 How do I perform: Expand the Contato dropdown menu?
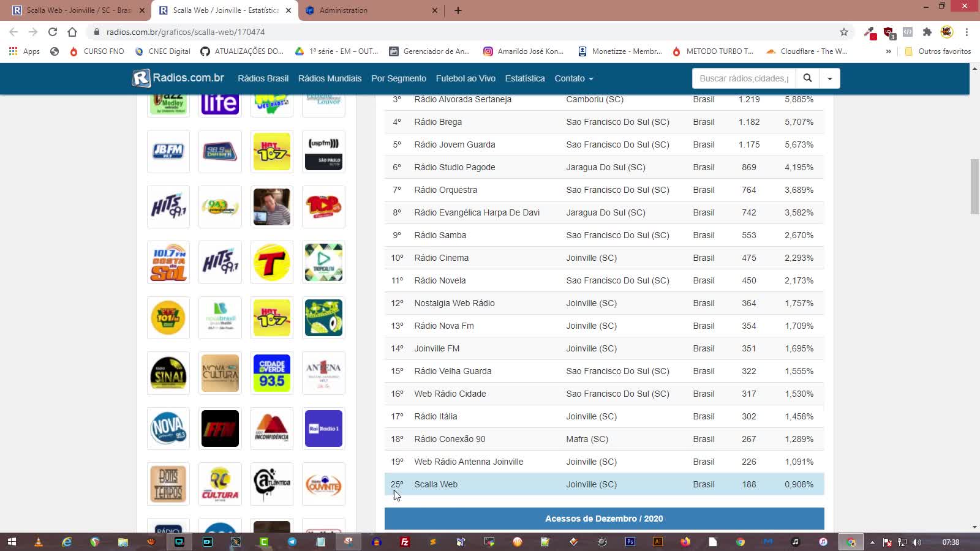pyautogui.click(x=574, y=78)
